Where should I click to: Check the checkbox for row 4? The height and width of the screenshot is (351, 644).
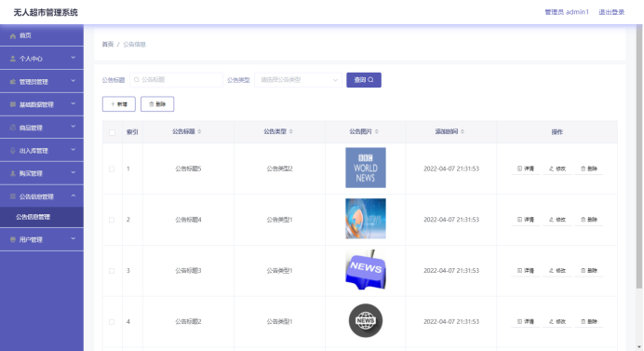click(x=112, y=322)
